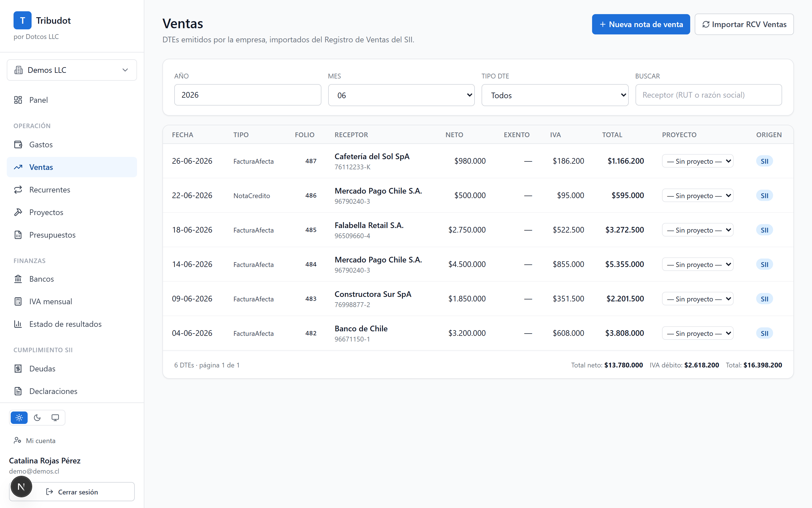Open project dropdown for Constructora Sur SpA
Viewport: 812px width, 508px height.
698,299
